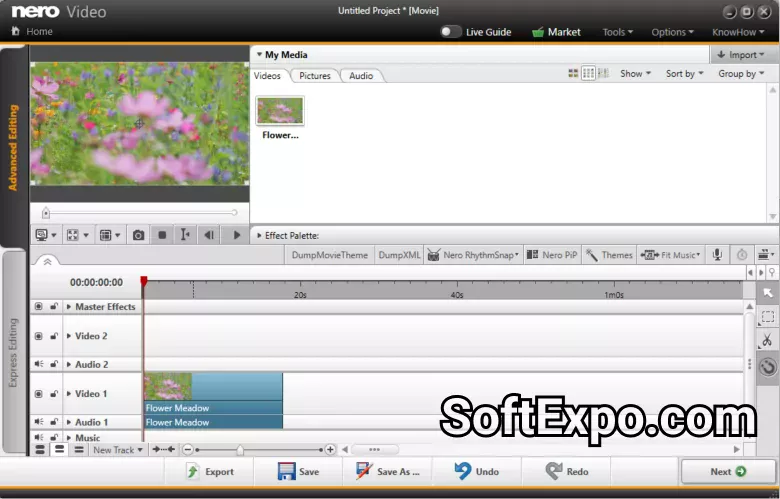Click the timeline zoom-in plus icon
This screenshot has height=499, width=780.
click(330, 450)
